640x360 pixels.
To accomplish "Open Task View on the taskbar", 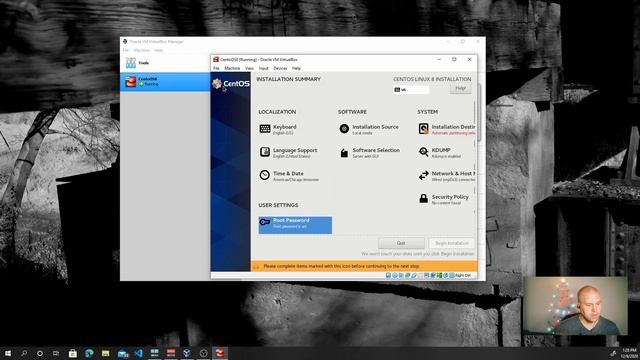I will 56,353.
